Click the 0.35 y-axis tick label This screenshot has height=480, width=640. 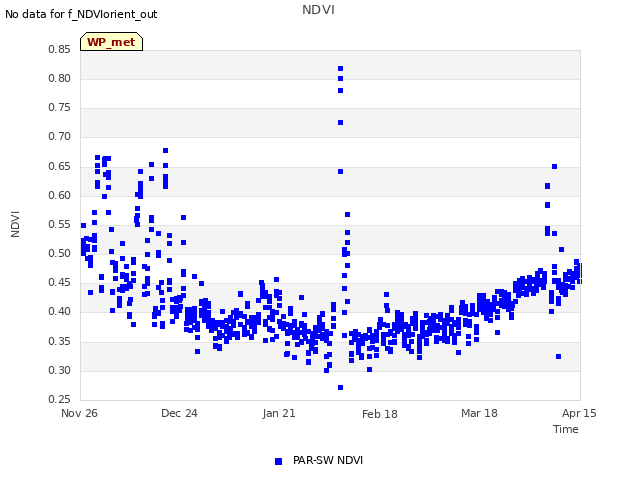60,341
